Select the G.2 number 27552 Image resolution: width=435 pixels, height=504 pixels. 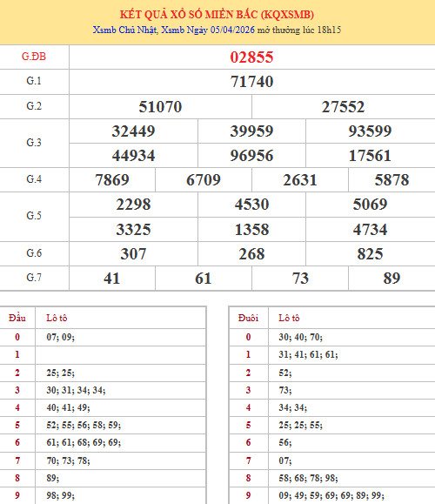pos(343,107)
